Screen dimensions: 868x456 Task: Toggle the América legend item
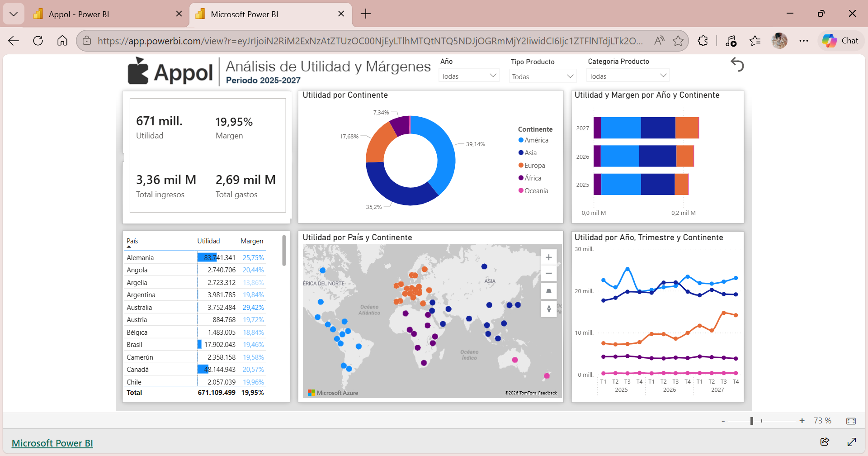tap(533, 140)
